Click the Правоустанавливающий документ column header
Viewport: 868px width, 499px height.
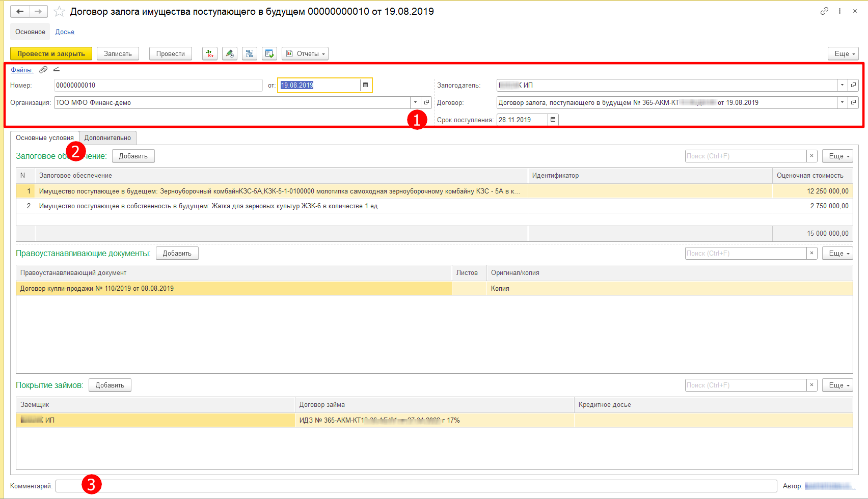coord(234,272)
